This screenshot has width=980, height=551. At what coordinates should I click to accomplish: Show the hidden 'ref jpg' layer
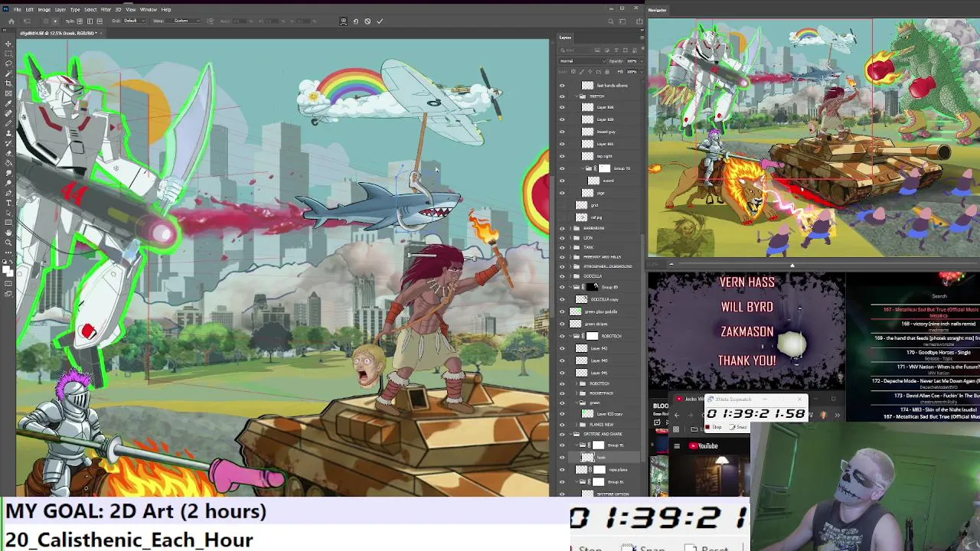point(562,217)
